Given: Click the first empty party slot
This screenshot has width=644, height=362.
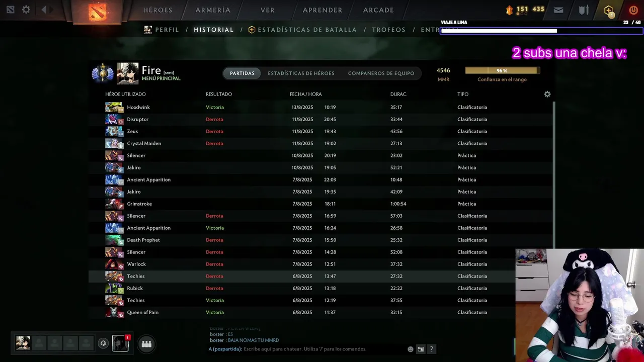Looking at the screenshot, I should pos(39,343).
